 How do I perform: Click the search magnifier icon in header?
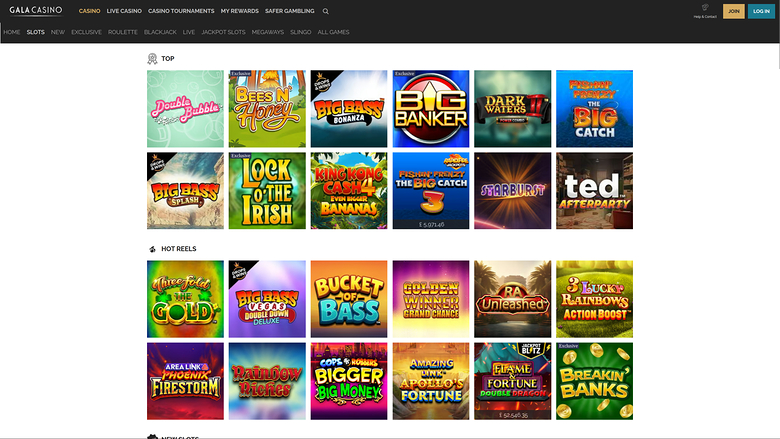325,11
